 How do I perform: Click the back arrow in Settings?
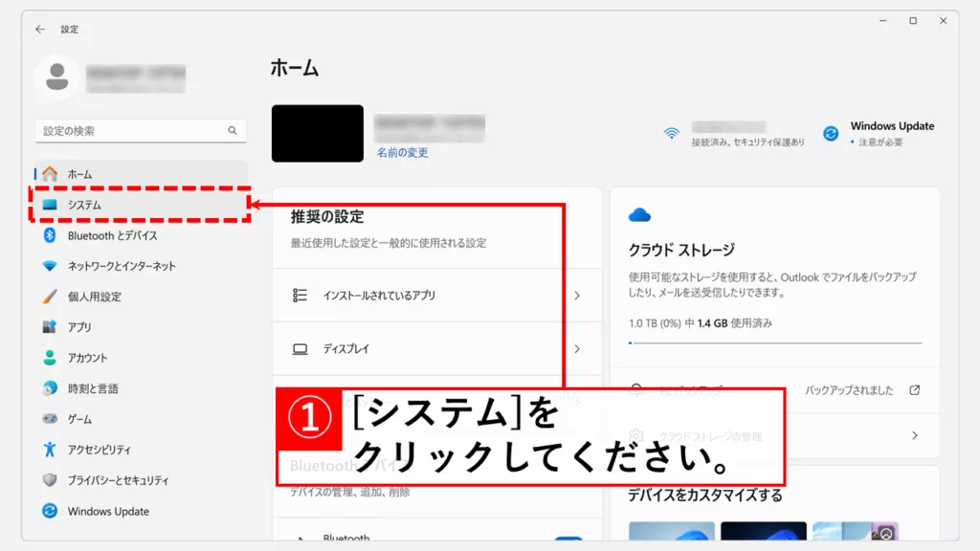pos(40,30)
